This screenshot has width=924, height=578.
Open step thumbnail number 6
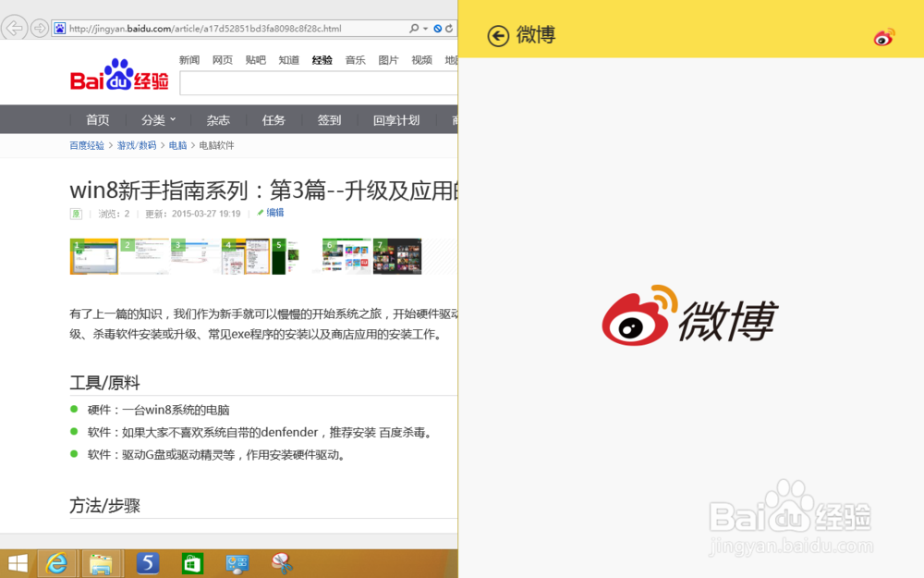346,256
